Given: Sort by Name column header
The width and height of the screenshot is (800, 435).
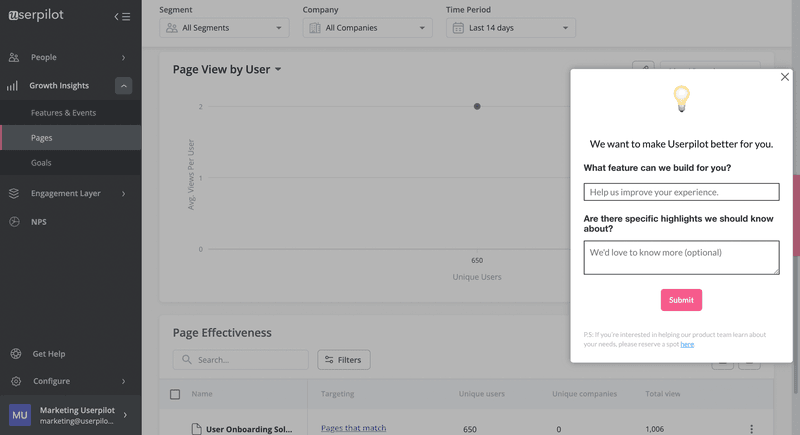Looking at the screenshot, I should [x=202, y=394].
